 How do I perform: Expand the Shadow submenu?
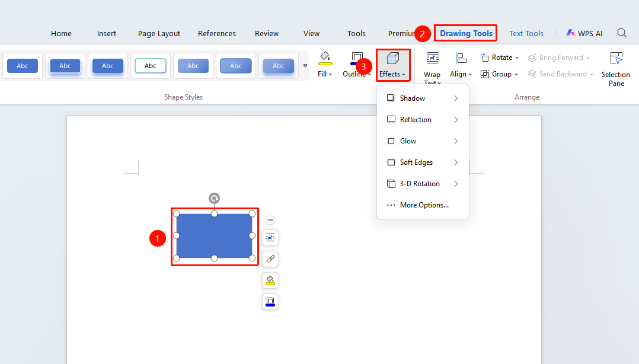423,98
